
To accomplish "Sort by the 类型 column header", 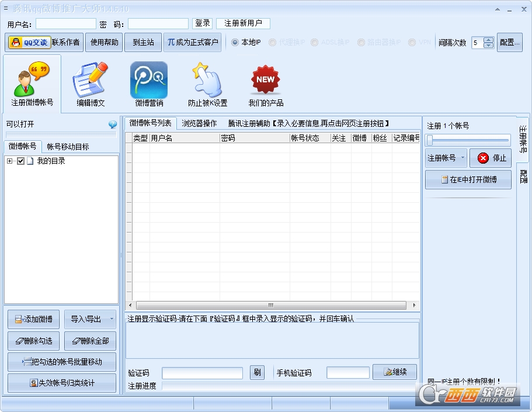I will [141, 138].
